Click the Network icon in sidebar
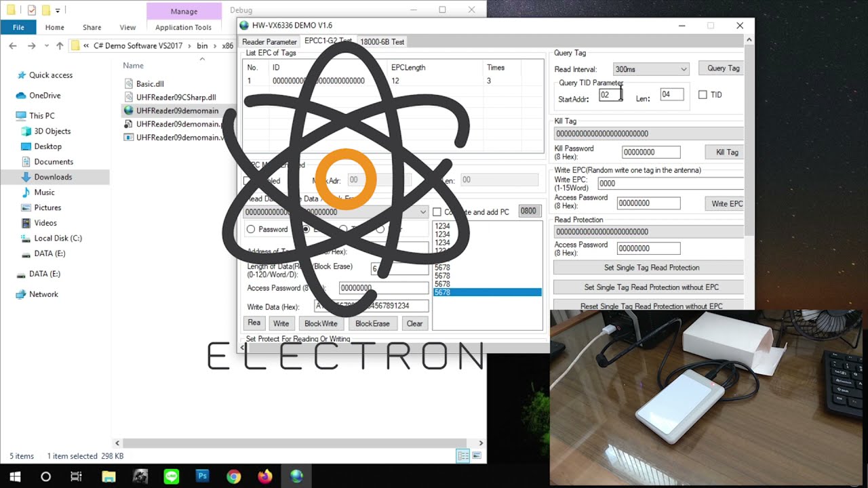Viewport: 868px width, 488px height. pyautogui.click(x=22, y=294)
